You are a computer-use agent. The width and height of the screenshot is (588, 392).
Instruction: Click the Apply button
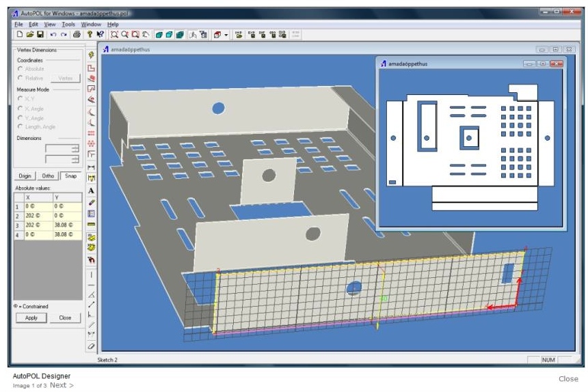coord(31,318)
